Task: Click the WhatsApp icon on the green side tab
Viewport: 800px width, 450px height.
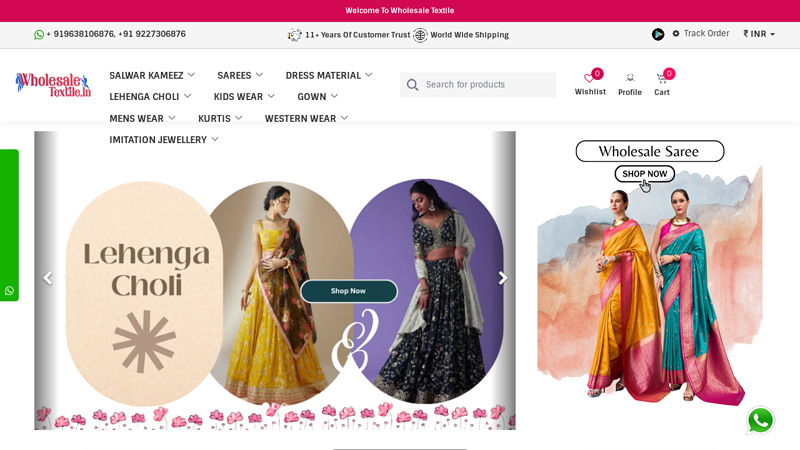Action: (9, 291)
